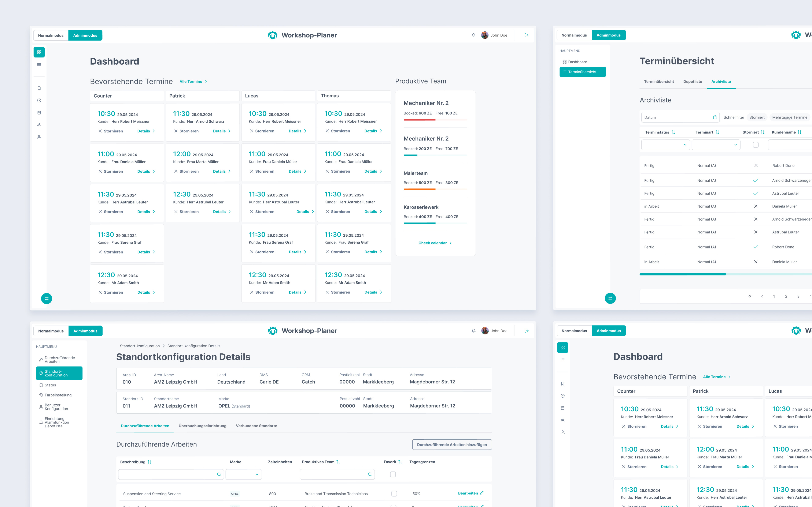Open the clock history icon in sidebar

(x=39, y=100)
